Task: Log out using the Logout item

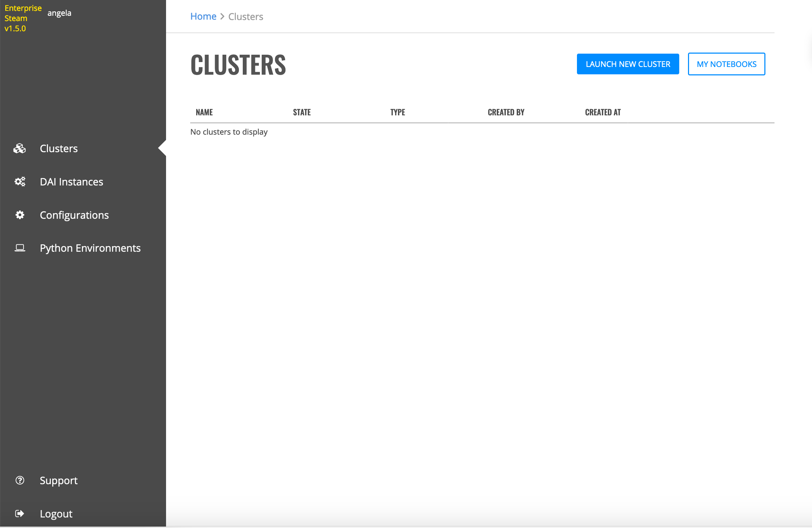Action: 56,514
